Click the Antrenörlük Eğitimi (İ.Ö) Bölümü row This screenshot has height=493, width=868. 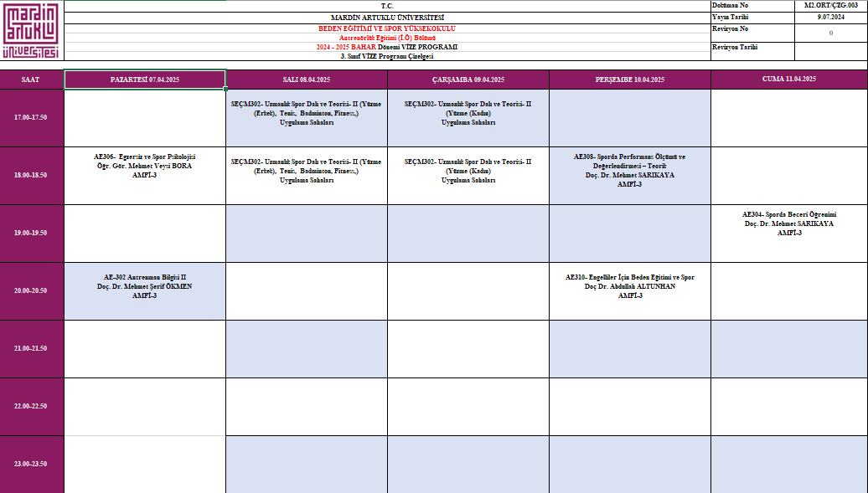[x=387, y=38]
